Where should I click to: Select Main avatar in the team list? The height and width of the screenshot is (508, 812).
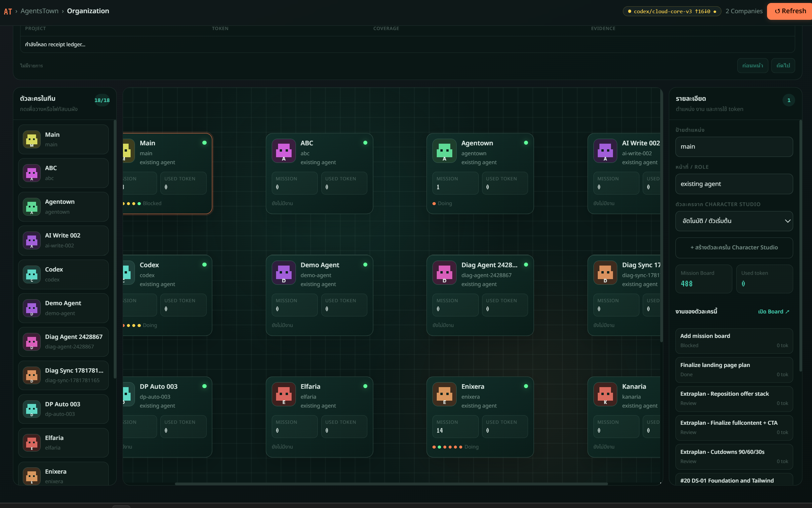pos(32,139)
